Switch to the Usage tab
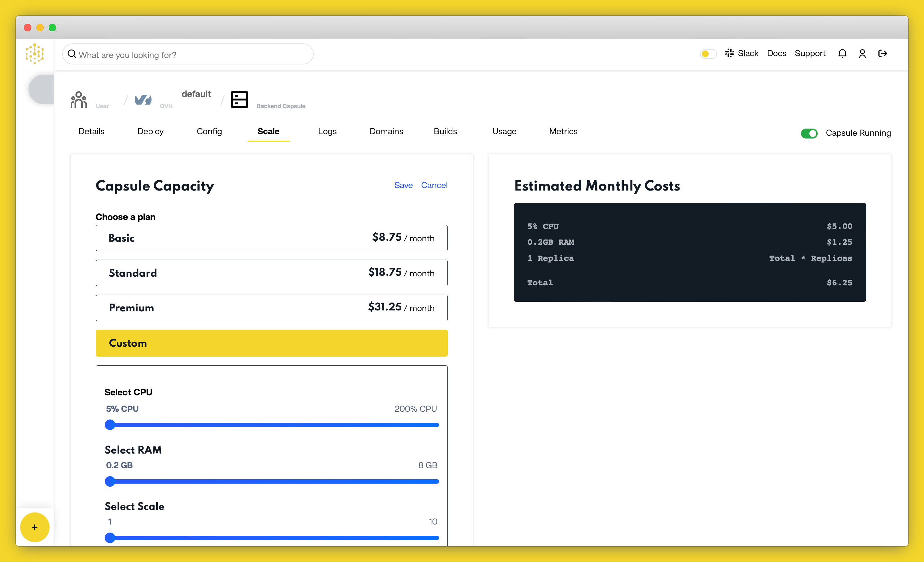924x562 pixels. pos(504,131)
